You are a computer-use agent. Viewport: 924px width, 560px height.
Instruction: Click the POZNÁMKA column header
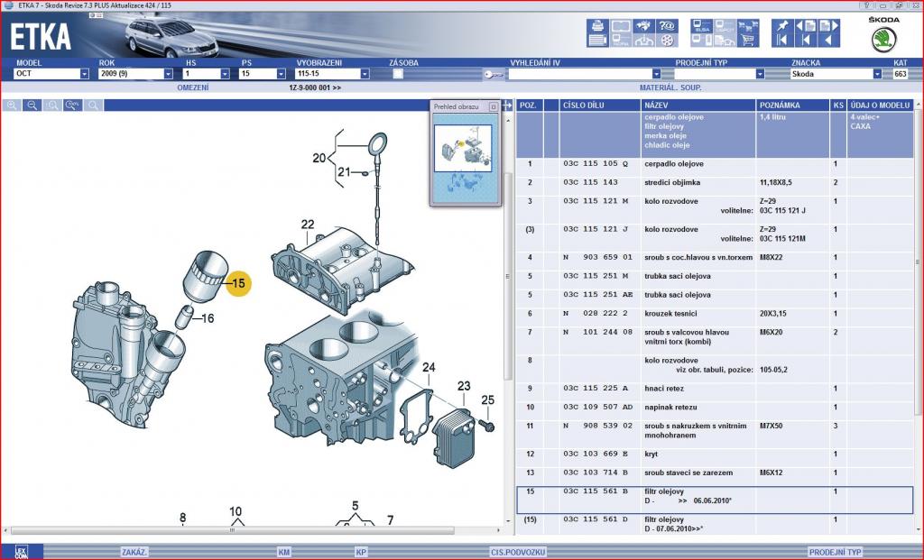coord(792,106)
